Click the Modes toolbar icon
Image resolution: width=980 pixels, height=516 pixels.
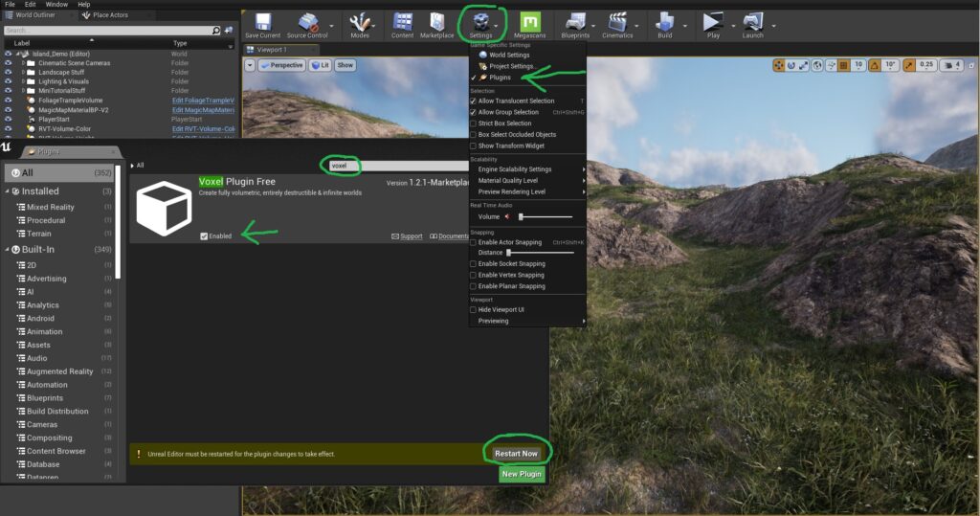(x=359, y=23)
